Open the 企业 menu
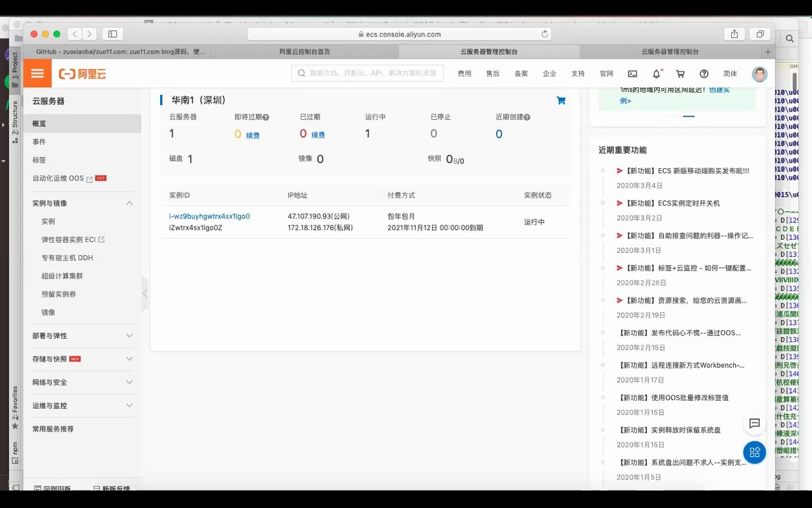 click(x=550, y=74)
